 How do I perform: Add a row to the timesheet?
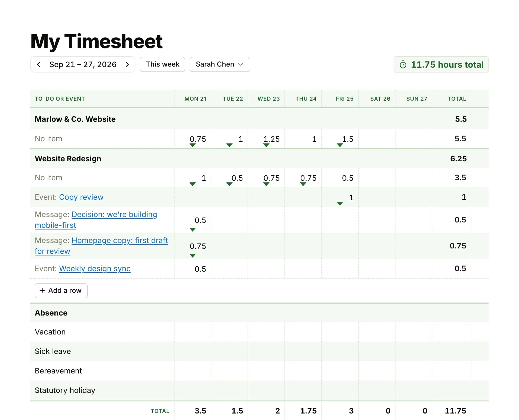pos(61,291)
